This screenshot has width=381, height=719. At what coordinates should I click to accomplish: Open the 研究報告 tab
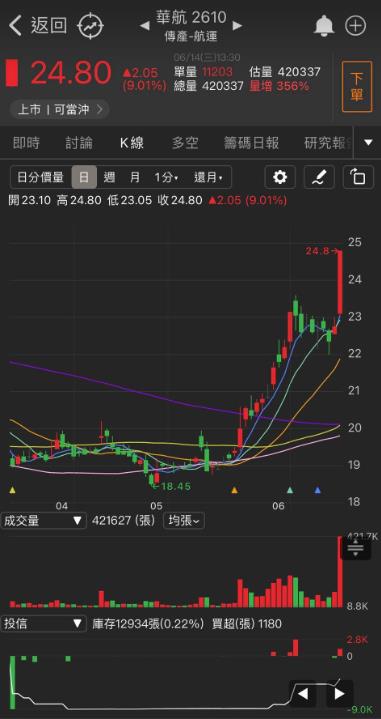point(328,143)
